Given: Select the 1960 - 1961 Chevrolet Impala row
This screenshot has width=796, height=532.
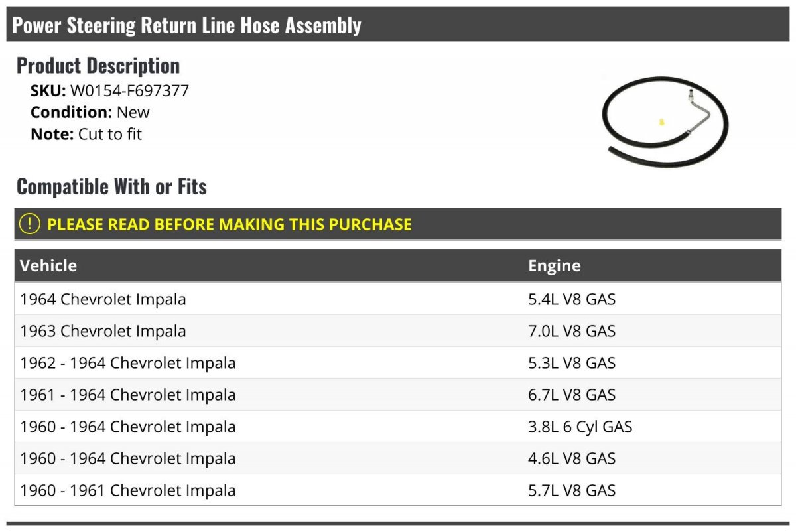Looking at the screenshot, I should pos(398,490).
